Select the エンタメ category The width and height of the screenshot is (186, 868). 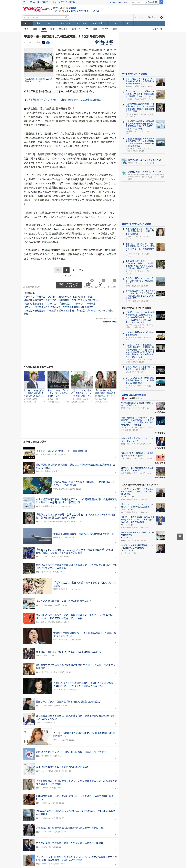pyautogui.click(x=63, y=29)
